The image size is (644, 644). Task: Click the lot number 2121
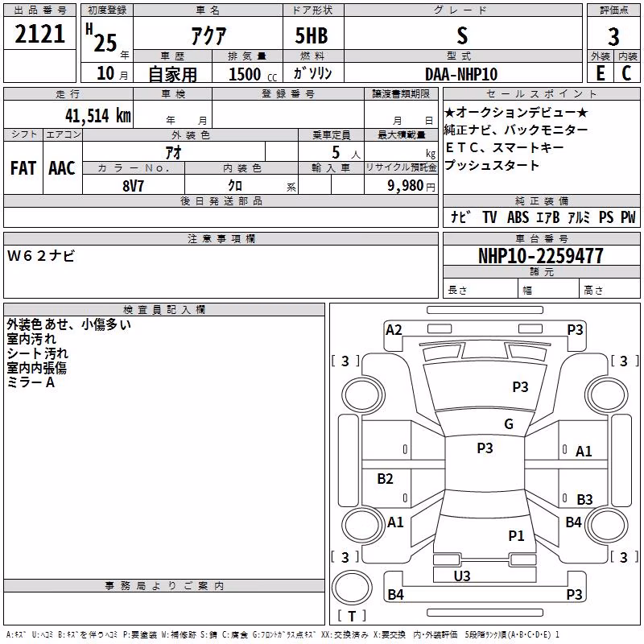click(39, 34)
